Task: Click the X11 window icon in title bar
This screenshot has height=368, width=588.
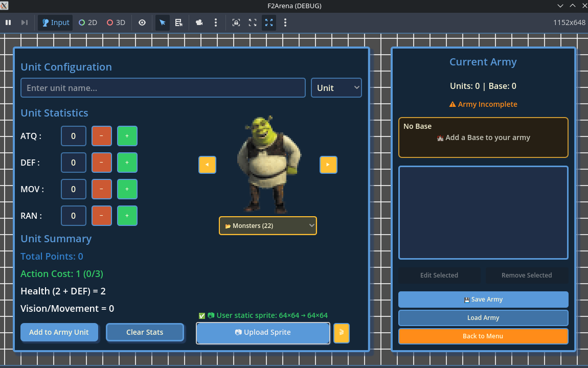Action: click(x=4, y=6)
